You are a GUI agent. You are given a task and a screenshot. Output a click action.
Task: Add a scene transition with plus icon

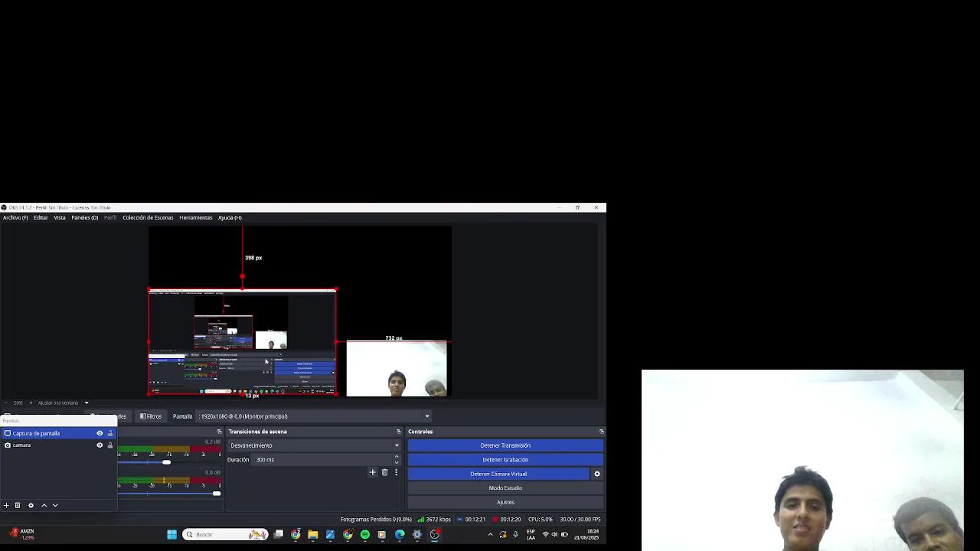pyautogui.click(x=373, y=472)
